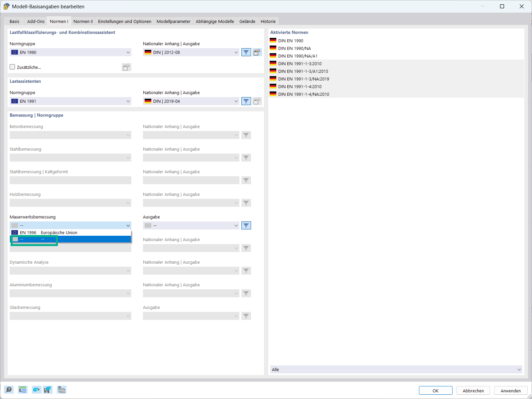The width and height of the screenshot is (532, 399).
Task: Click the load model template icon
Action: pos(36,390)
